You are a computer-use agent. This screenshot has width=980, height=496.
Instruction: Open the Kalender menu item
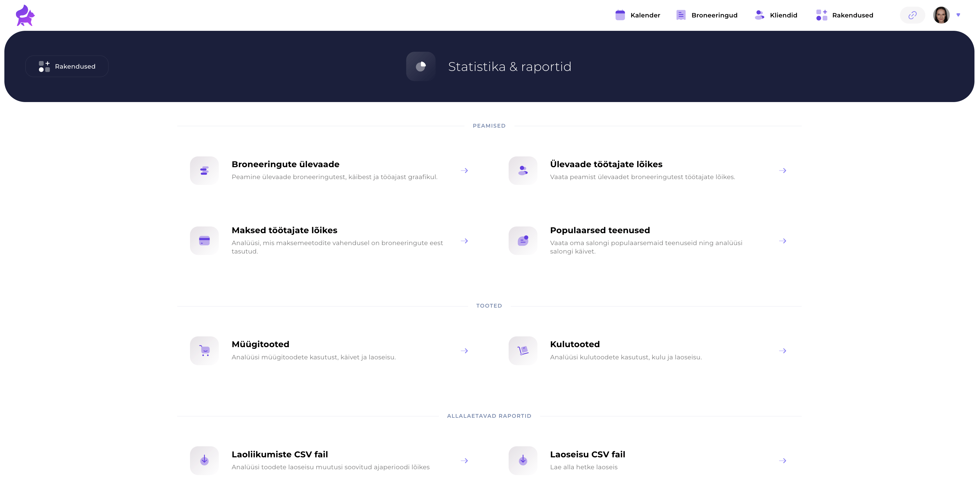pos(638,15)
